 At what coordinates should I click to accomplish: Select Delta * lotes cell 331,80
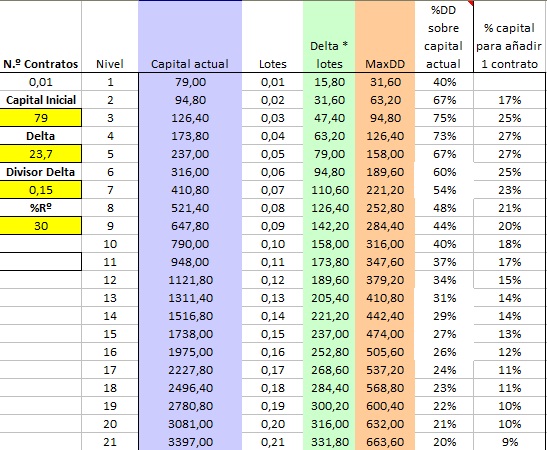pyautogui.click(x=329, y=442)
